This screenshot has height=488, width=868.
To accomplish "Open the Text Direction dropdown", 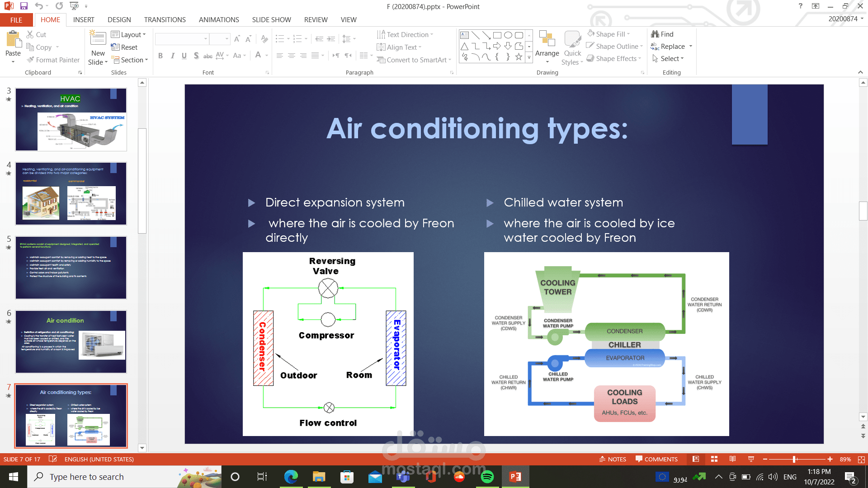I will point(405,34).
